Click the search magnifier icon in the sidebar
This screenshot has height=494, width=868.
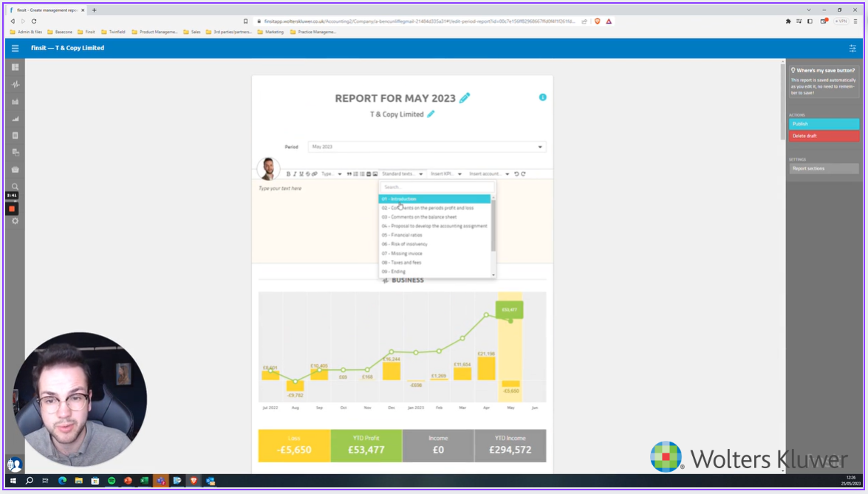15,187
